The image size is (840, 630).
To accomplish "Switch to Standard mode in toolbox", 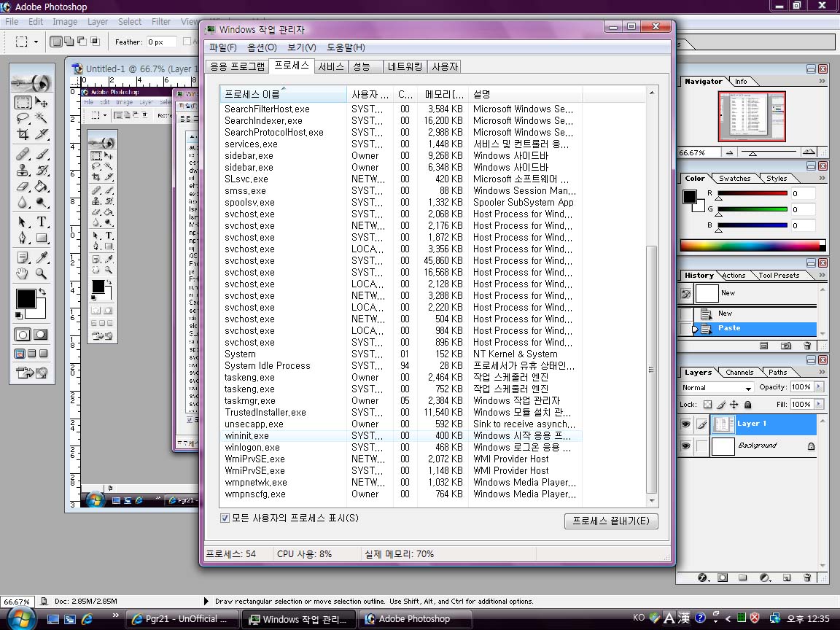I will tap(23, 335).
